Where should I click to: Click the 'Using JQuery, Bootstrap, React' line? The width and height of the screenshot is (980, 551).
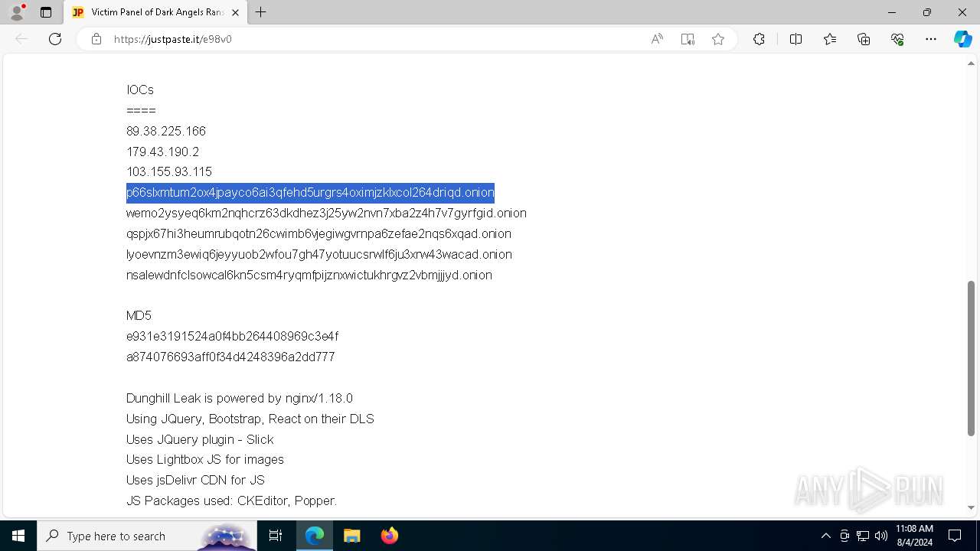pyautogui.click(x=250, y=419)
